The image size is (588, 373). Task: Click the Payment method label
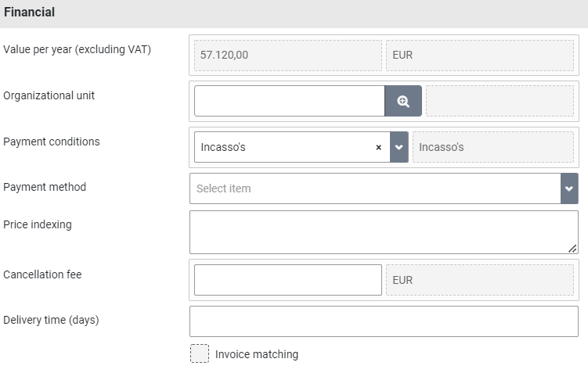(x=45, y=187)
